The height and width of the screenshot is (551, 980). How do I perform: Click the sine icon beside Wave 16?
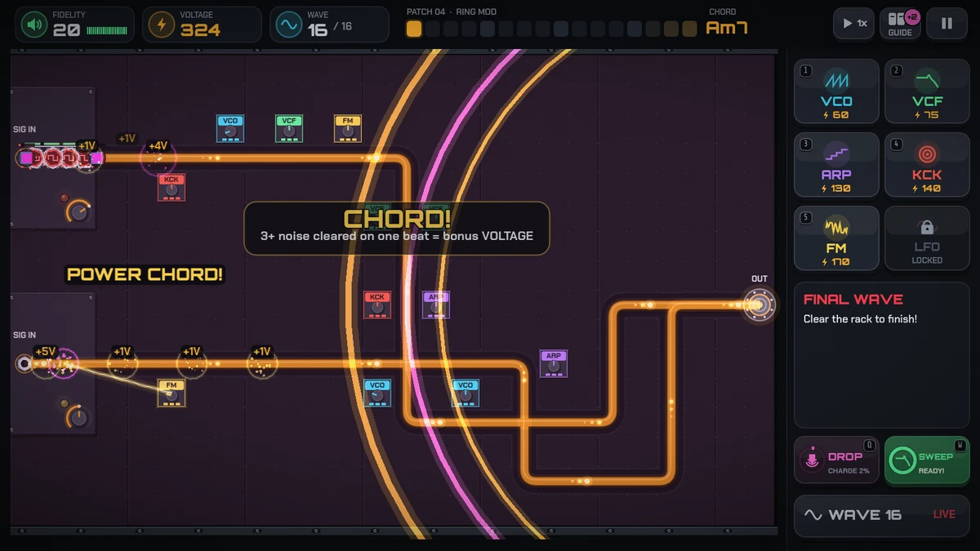[813, 515]
